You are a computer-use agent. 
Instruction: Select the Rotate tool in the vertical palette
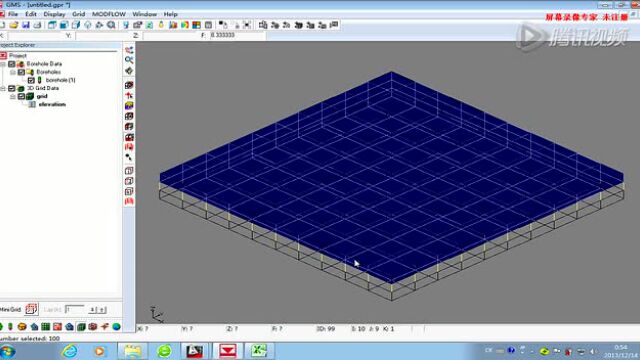[129, 71]
